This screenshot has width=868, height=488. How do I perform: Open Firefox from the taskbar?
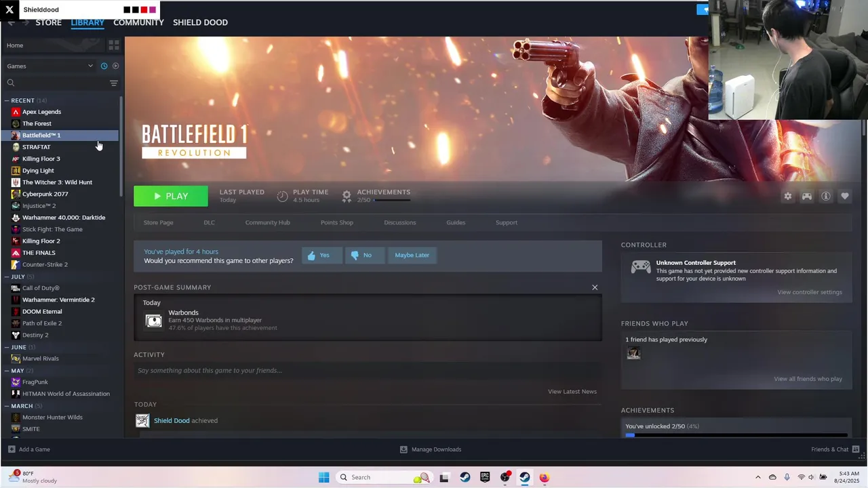pyautogui.click(x=544, y=477)
